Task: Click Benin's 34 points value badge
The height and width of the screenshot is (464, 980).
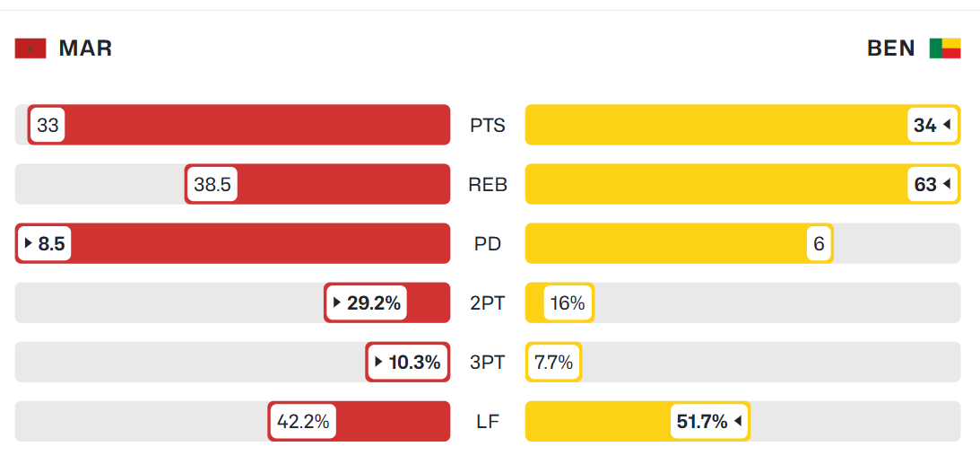Action: (x=932, y=126)
